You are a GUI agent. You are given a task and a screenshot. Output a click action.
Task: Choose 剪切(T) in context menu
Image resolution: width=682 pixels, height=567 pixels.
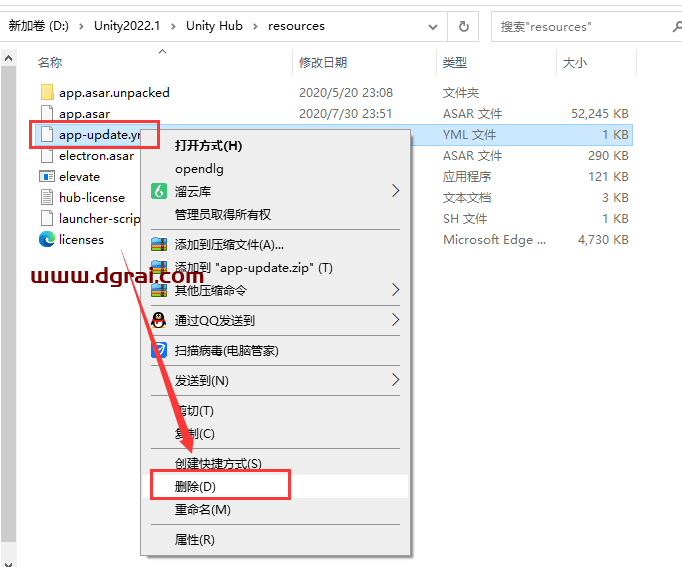tap(195, 410)
